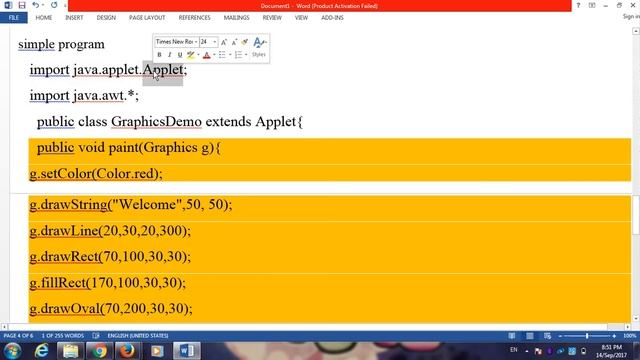Open Google Chrome from taskbar
Image resolution: width=640 pixels, height=360 pixels.
99,351
